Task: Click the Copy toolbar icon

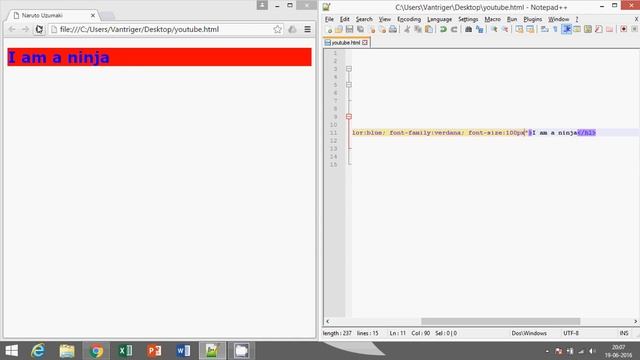Action: pos(418,29)
